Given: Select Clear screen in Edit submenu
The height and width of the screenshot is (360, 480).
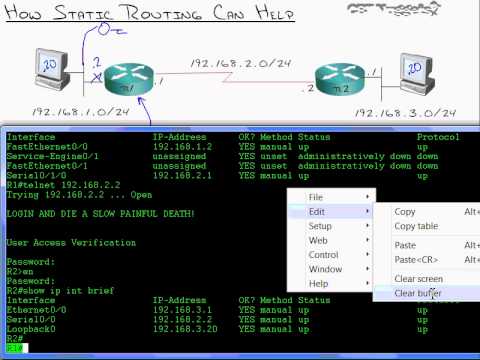Looking at the screenshot, I should 427,279.
